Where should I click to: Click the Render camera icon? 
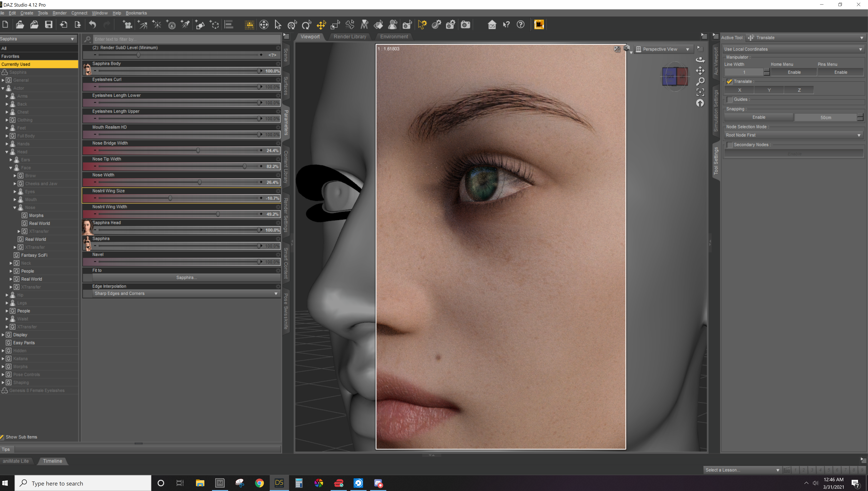coord(466,25)
